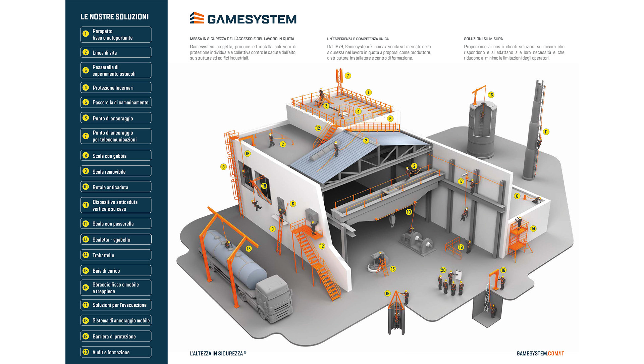The image size is (644, 364).
Task: Select the Scaletta - sgabello item
Action: [x=116, y=239]
